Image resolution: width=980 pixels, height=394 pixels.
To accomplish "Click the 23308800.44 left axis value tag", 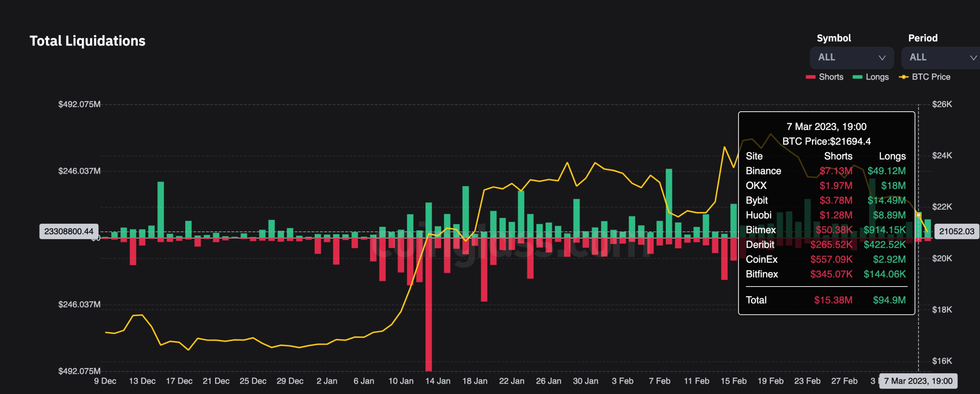I will click(x=69, y=231).
